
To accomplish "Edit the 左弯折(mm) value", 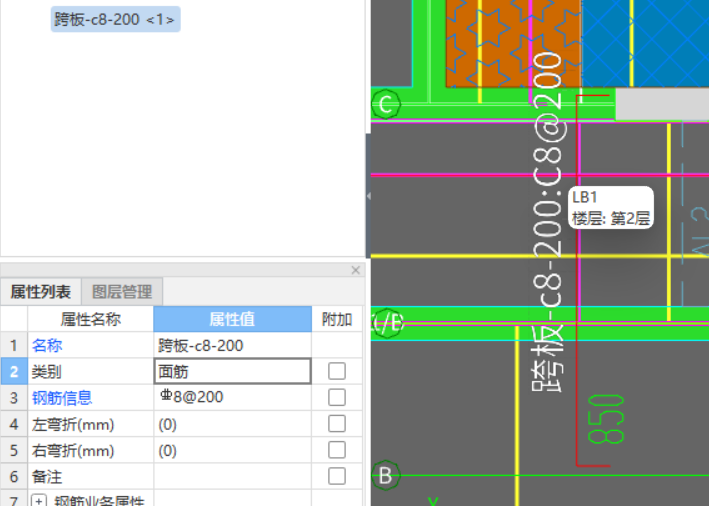I will click(232, 424).
